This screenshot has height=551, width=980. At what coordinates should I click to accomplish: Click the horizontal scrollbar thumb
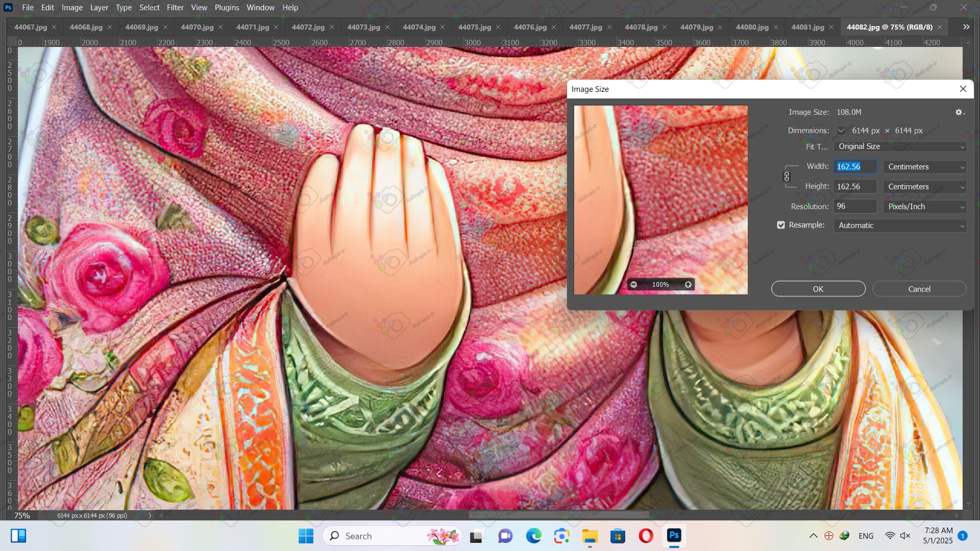click(x=559, y=516)
